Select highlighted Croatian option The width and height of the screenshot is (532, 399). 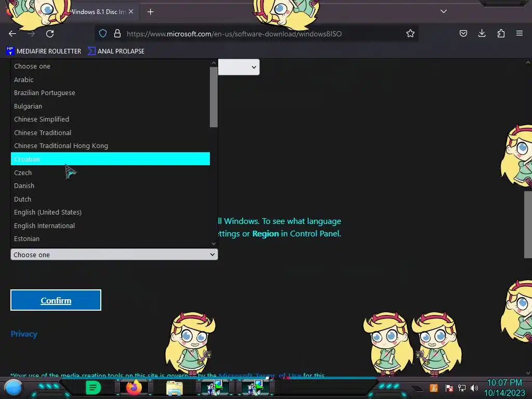tap(110, 159)
